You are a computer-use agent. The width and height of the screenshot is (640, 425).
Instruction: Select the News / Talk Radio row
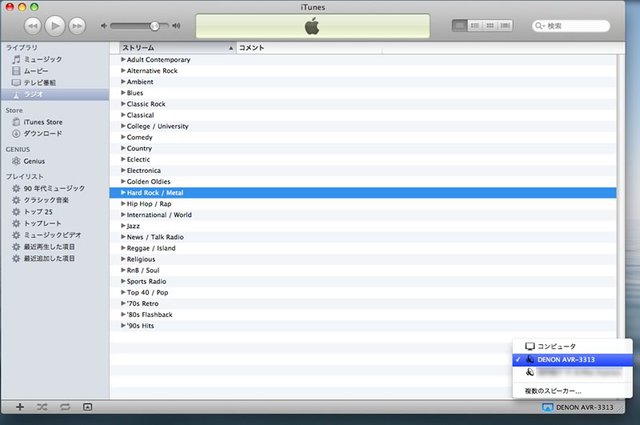(x=363, y=237)
